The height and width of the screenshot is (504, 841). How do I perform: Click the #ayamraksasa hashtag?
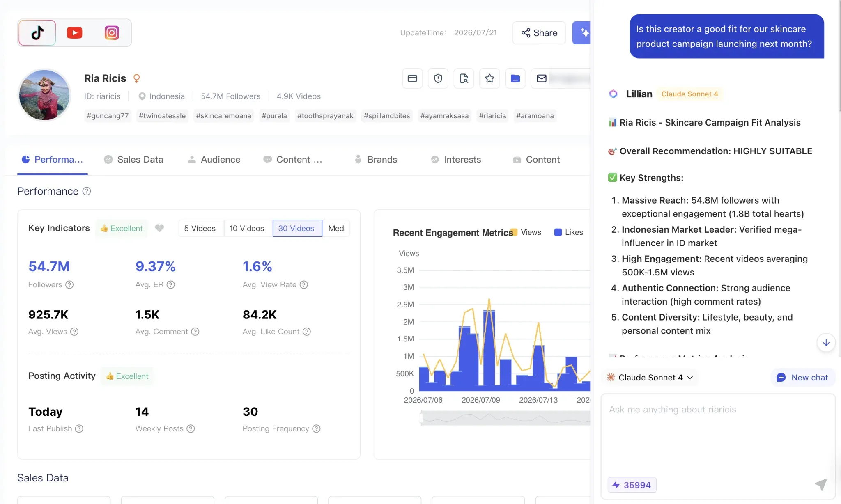click(444, 116)
